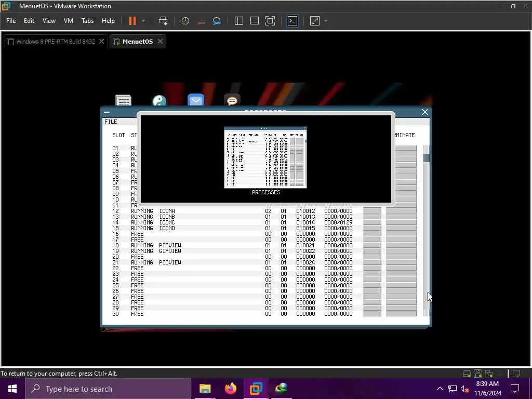Open the VM menu

coord(69,21)
